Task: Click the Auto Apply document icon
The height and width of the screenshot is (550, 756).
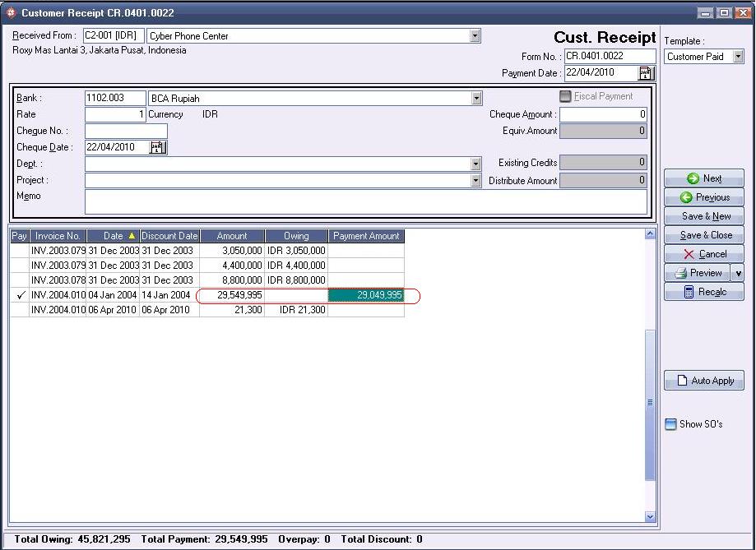Action: 682,380
